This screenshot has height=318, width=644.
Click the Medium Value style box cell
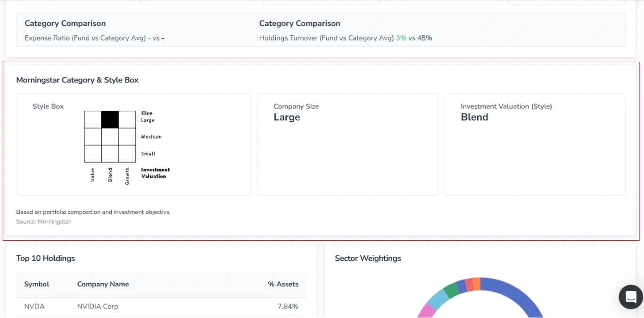[x=93, y=137]
